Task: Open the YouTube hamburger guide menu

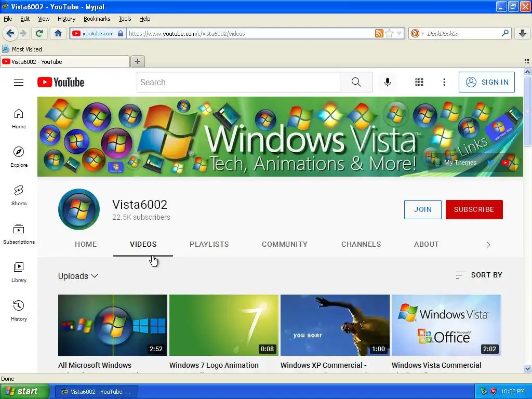Action: click(x=19, y=83)
